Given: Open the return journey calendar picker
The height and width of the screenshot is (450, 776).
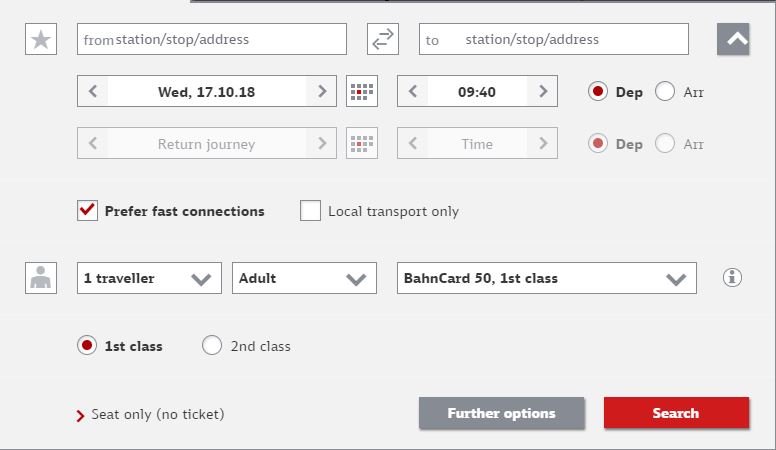Looking at the screenshot, I should coord(362,143).
